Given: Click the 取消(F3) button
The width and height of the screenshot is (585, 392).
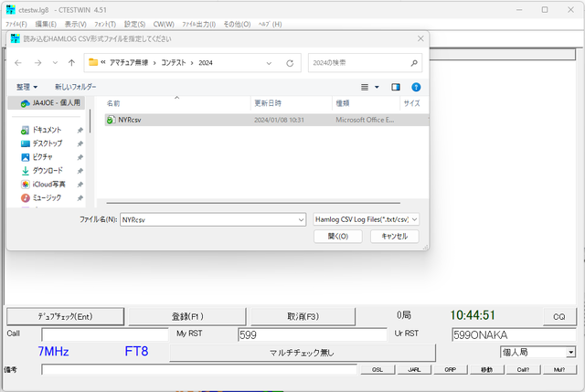Looking at the screenshot, I should click(x=303, y=317).
